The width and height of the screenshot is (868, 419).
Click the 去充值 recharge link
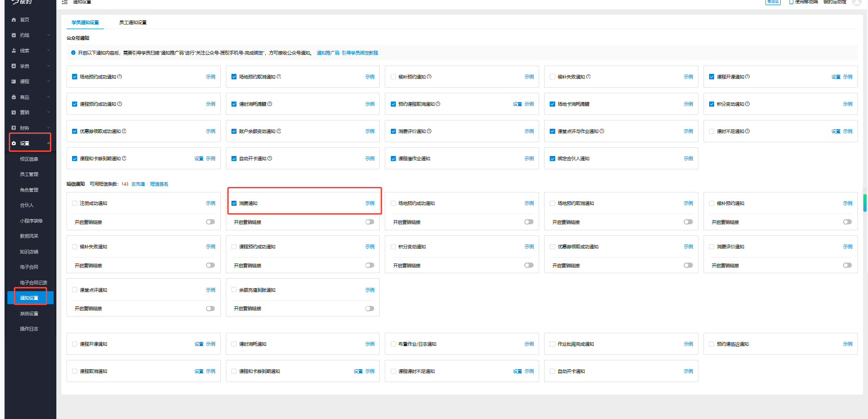coord(138,184)
